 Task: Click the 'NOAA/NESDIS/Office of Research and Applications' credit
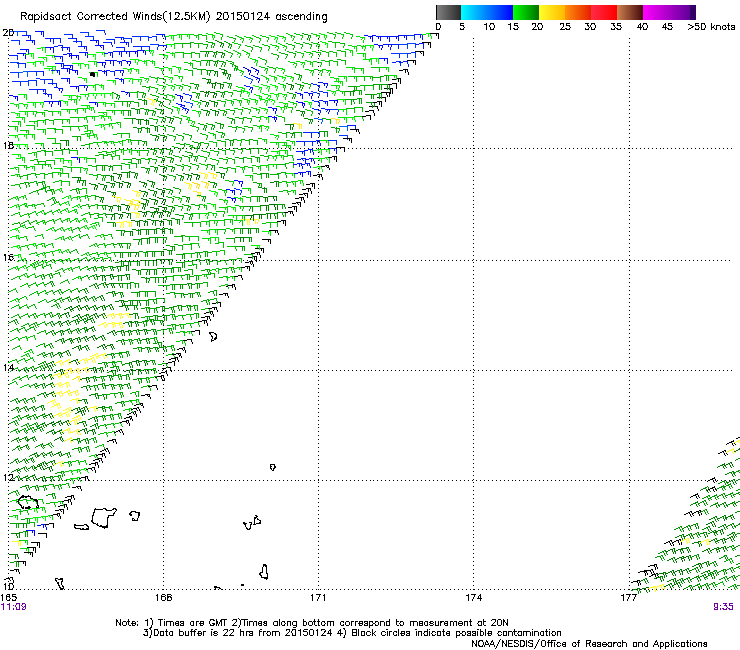[x=589, y=644]
